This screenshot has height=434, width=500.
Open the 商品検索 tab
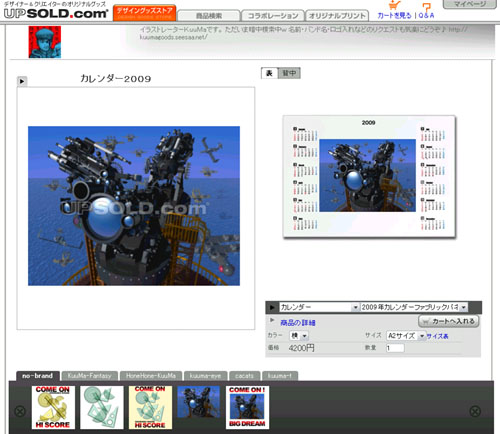coord(209,16)
